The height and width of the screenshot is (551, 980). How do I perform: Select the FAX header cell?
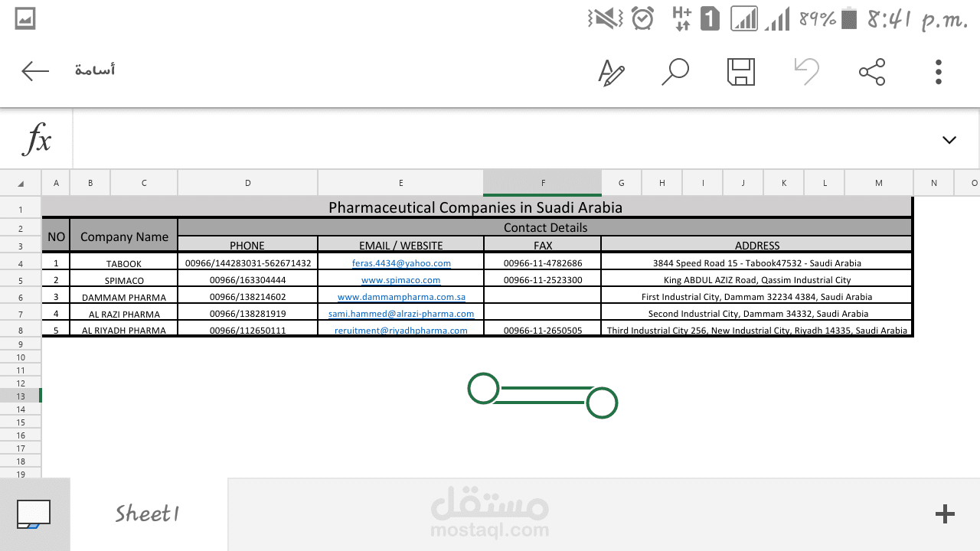543,245
